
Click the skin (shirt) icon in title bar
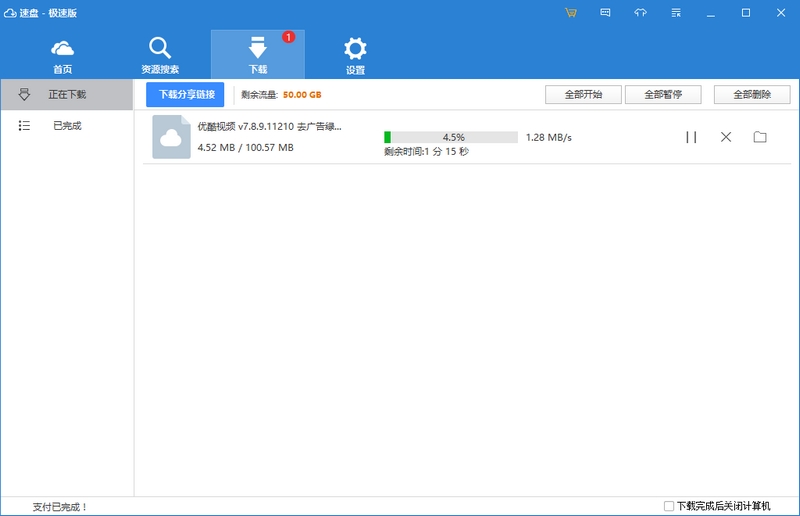[640, 13]
